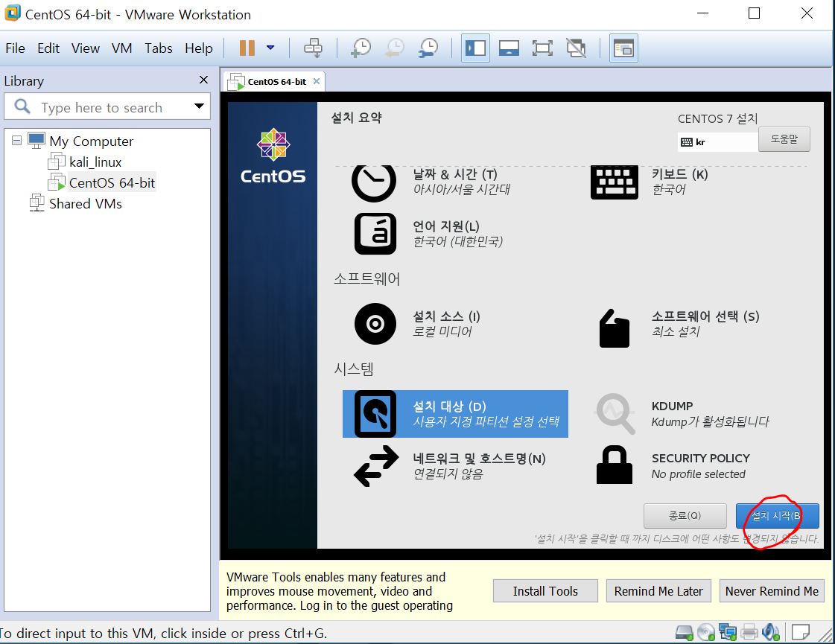
Task: Open the Tabs menu
Action: point(159,48)
